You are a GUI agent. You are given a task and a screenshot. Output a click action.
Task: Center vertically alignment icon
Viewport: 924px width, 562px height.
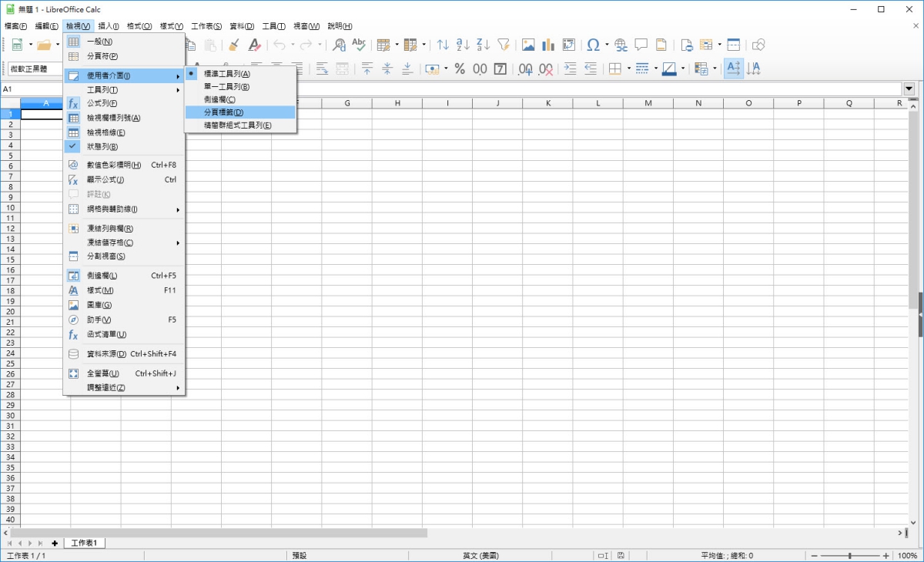387,69
